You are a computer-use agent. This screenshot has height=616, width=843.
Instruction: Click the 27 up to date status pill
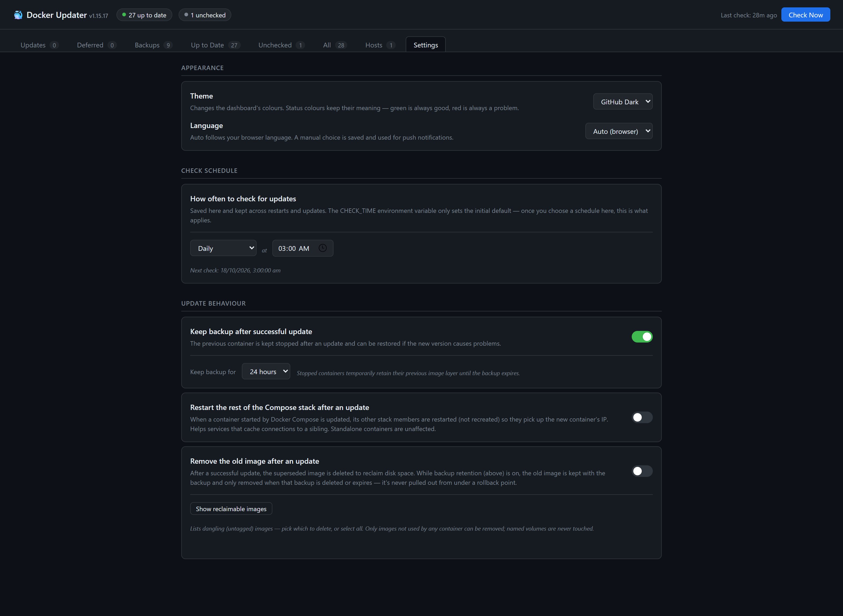[144, 15]
